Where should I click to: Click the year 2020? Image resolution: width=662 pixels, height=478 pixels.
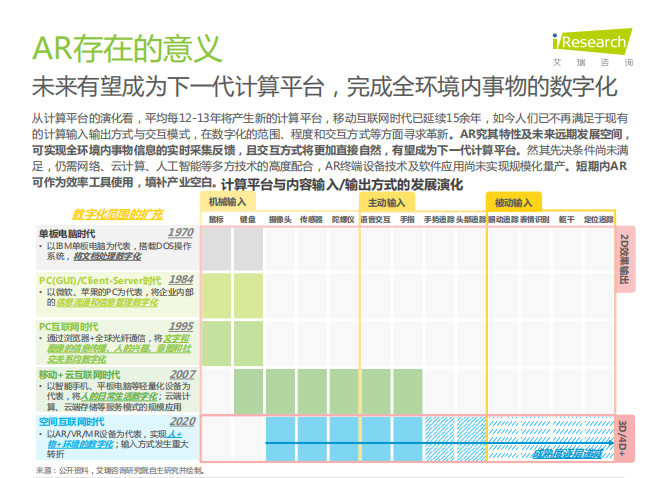point(182,421)
